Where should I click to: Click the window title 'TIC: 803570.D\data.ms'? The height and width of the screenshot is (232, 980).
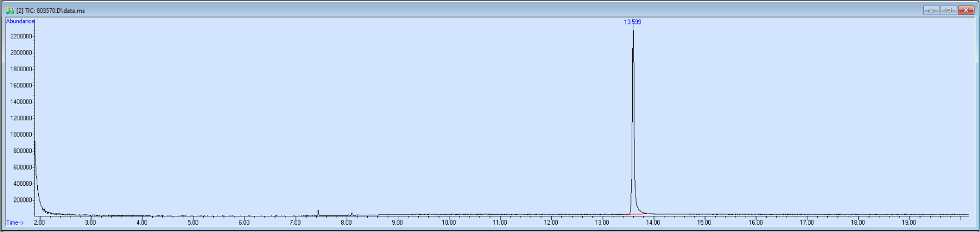click(x=51, y=11)
